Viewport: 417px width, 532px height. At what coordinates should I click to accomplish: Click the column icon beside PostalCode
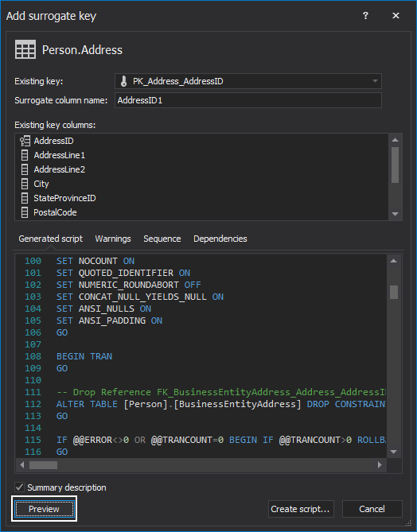tap(25, 212)
